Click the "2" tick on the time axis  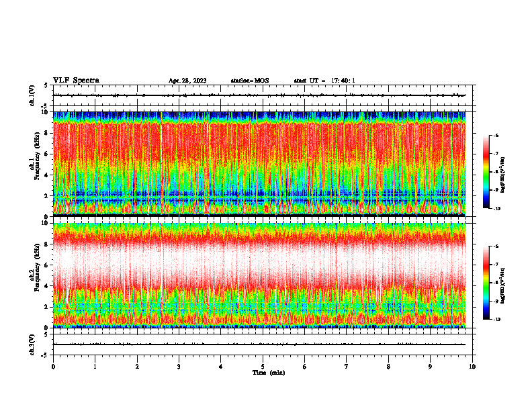(x=137, y=367)
